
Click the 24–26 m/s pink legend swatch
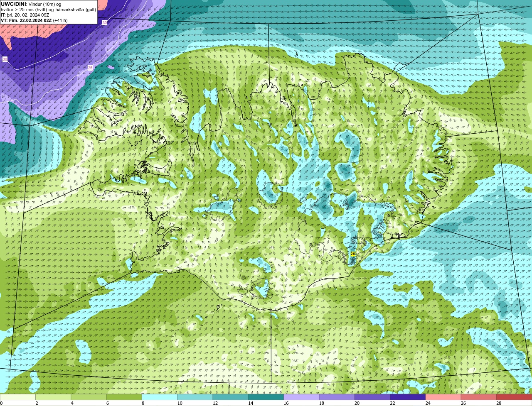click(443, 397)
